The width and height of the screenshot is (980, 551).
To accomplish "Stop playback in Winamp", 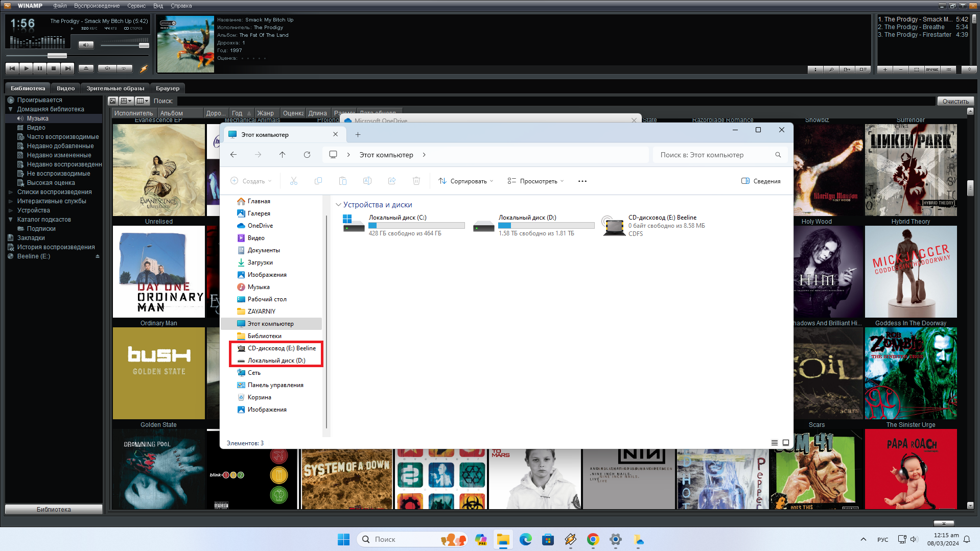I will tap(54, 68).
